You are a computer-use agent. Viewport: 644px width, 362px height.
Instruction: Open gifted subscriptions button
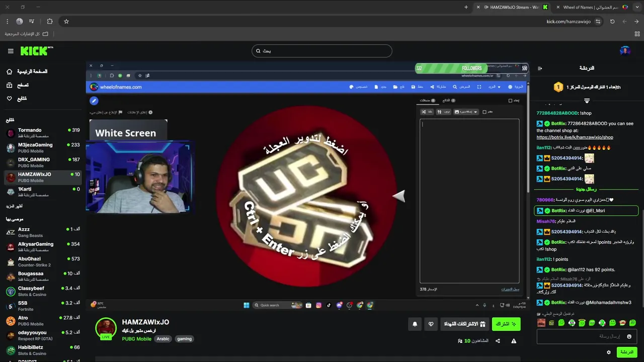pos(464,324)
